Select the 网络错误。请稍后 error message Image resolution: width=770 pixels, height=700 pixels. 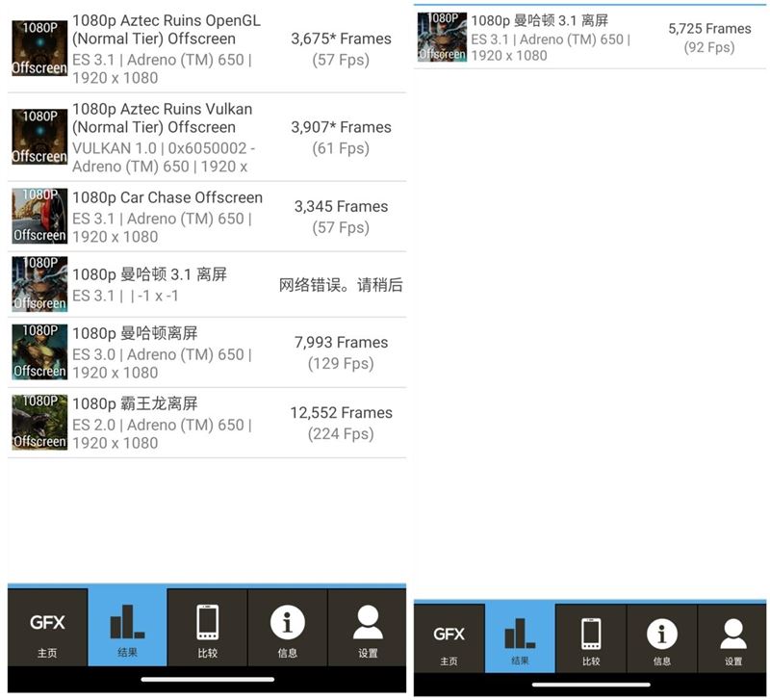[x=341, y=285]
